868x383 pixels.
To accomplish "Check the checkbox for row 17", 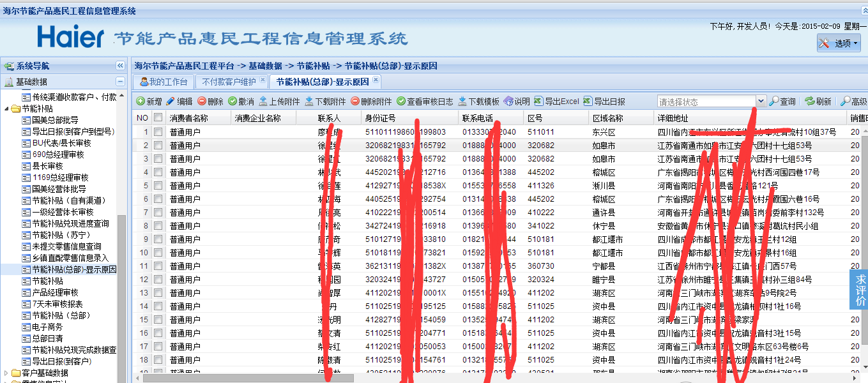I will pos(158,347).
